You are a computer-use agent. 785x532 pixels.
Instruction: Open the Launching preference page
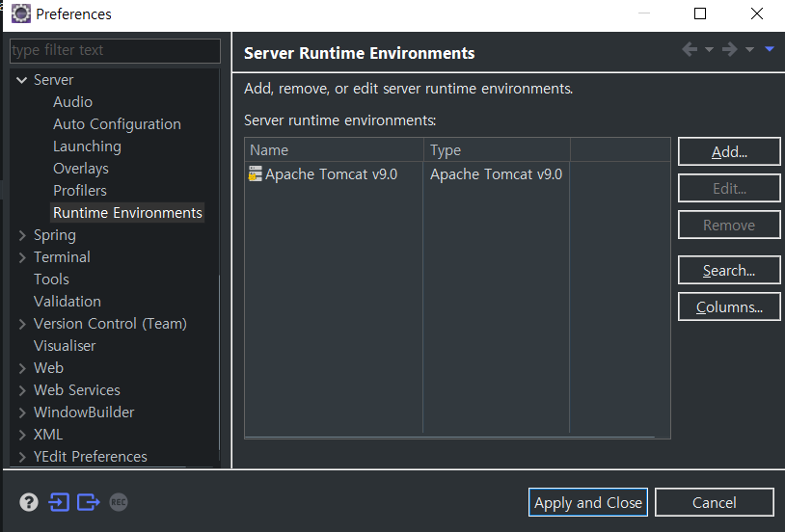(x=87, y=146)
